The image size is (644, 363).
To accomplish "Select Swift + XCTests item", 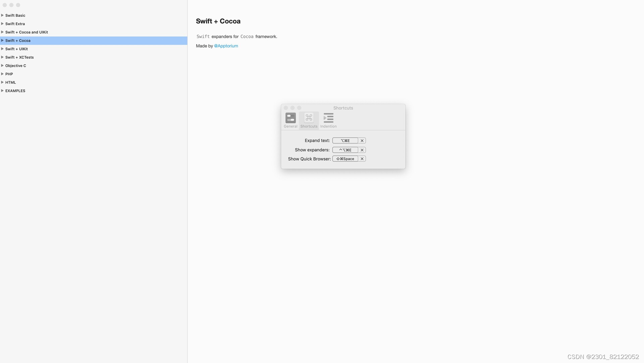I will click(x=19, y=57).
